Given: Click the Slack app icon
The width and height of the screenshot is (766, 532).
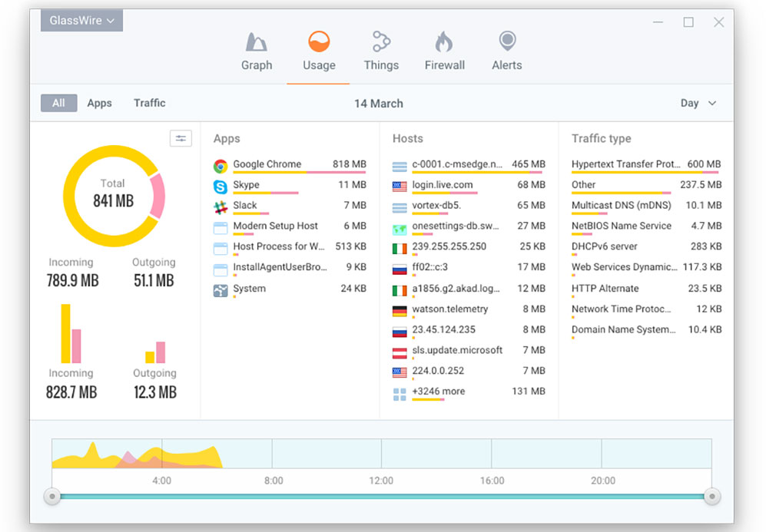Looking at the screenshot, I should [x=221, y=207].
